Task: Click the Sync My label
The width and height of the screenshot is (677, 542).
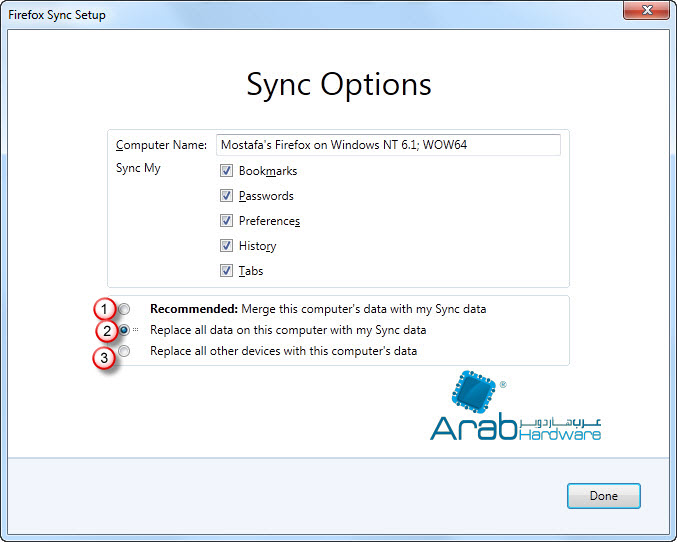Action: (x=138, y=168)
